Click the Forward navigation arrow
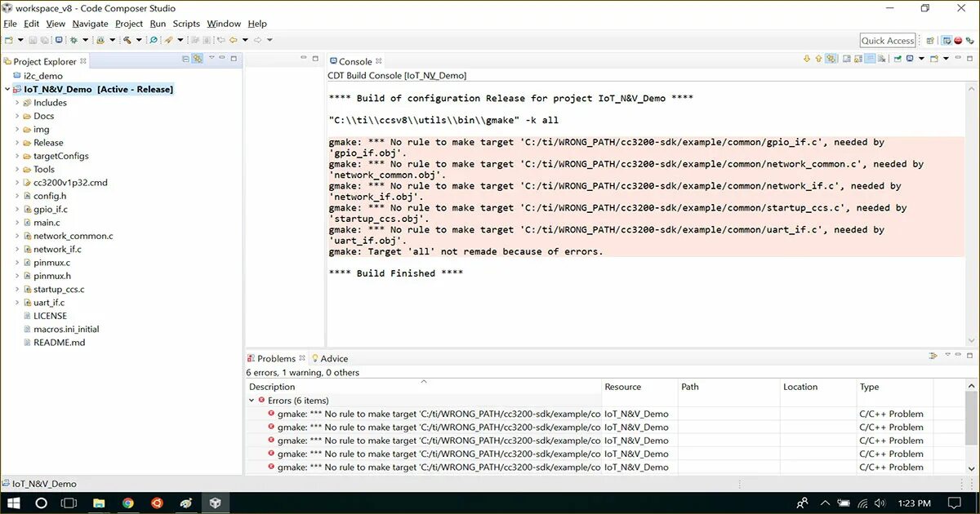Image resolution: width=980 pixels, height=514 pixels. pos(257,40)
